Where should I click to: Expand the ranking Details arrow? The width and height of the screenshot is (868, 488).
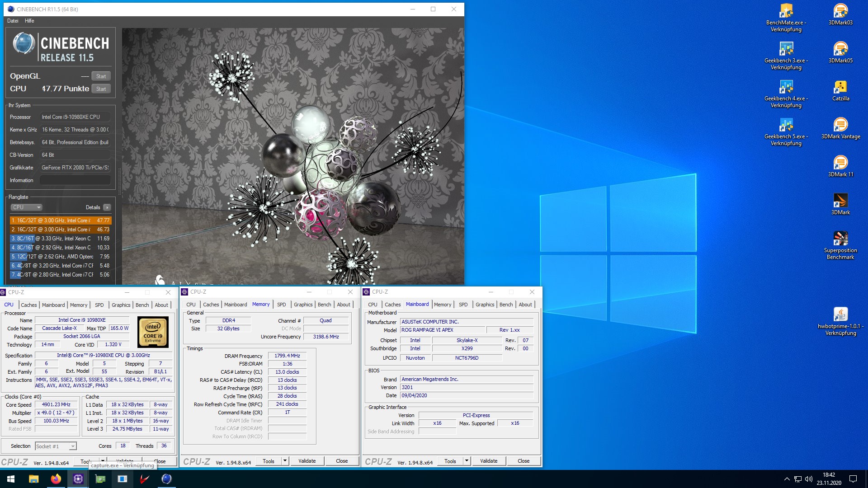(x=107, y=207)
